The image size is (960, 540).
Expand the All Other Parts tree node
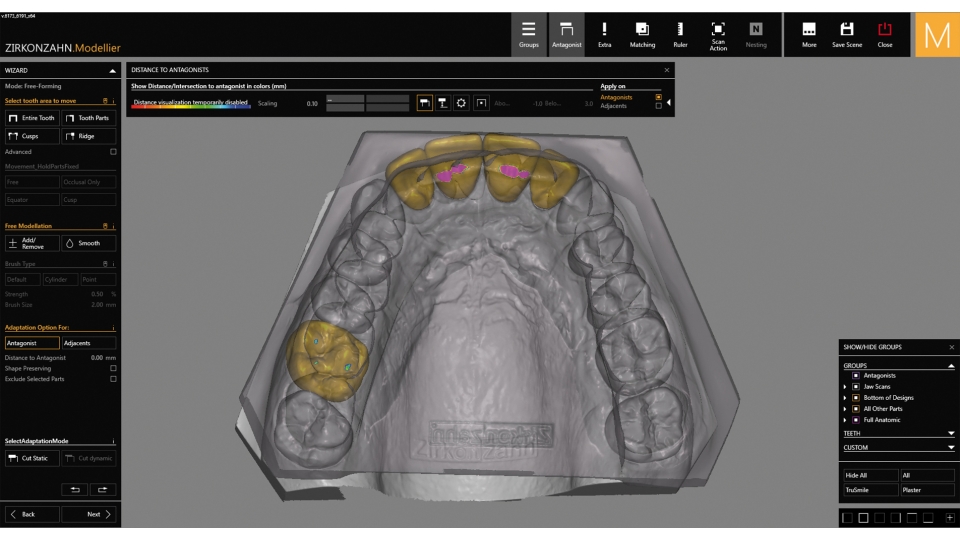[x=846, y=408]
